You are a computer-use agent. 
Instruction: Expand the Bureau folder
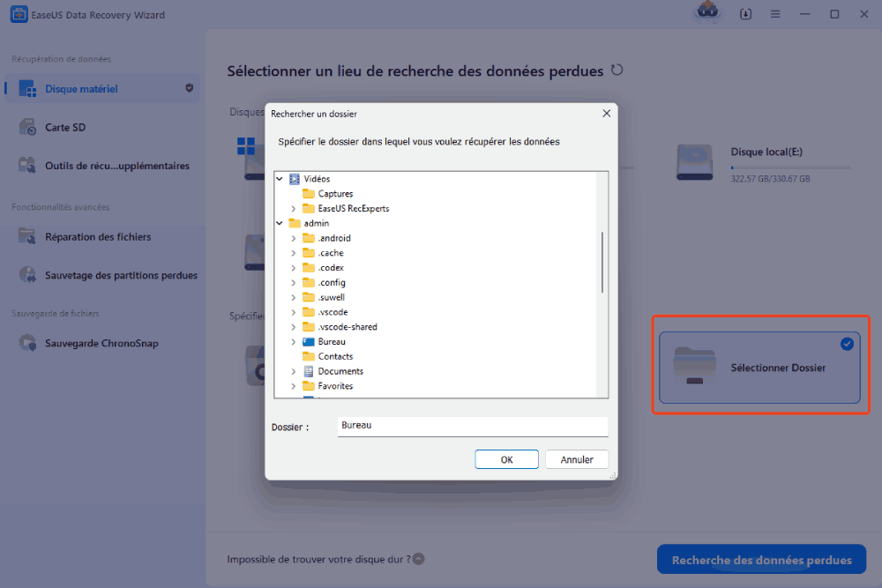coord(294,342)
